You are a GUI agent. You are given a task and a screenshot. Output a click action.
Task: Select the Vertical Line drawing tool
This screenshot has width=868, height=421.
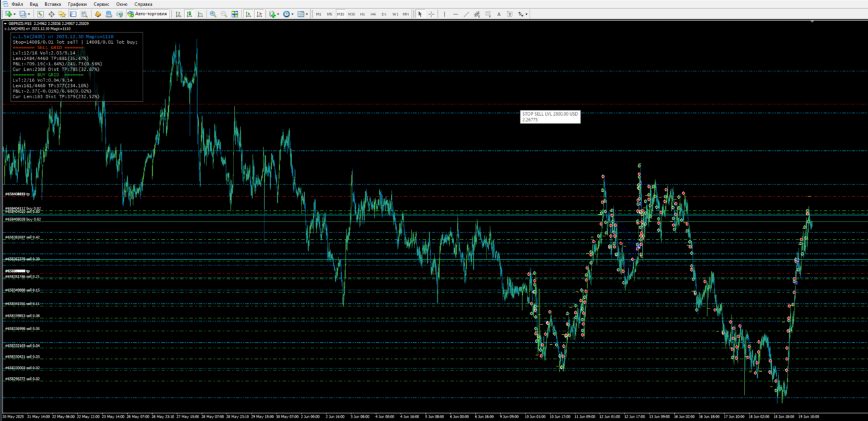point(445,13)
